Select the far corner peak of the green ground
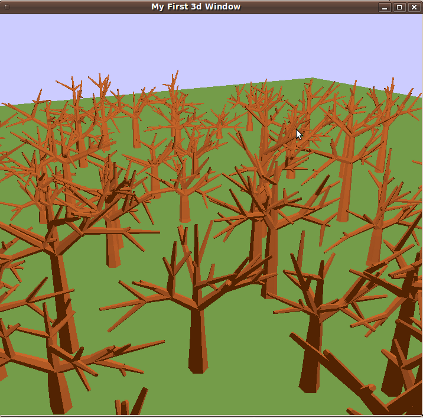423x418 pixels. tap(312, 79)
